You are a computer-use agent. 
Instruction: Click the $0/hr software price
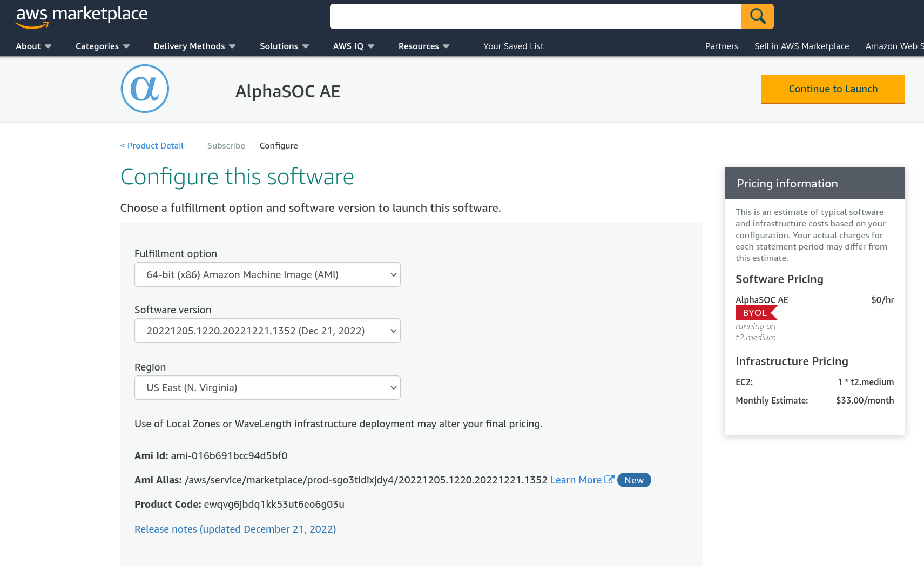click(882, 300)
